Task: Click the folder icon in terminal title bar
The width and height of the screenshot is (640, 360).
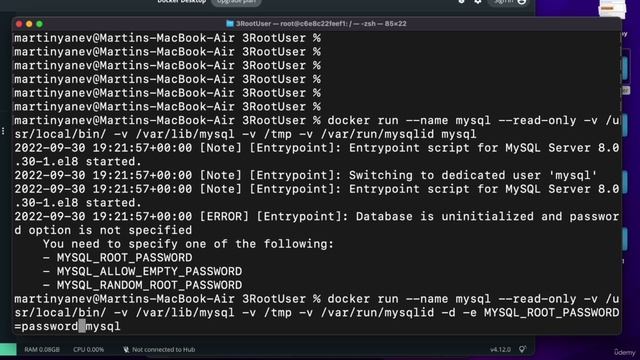Action: pyautogui.click(x=230, y=24)
